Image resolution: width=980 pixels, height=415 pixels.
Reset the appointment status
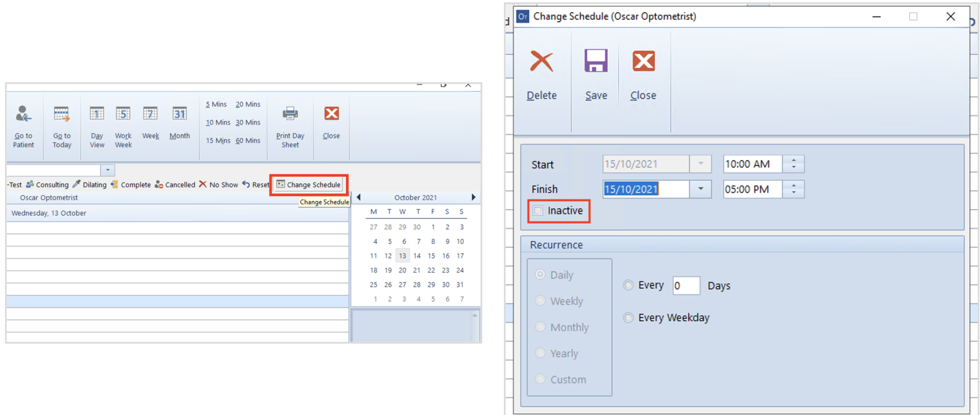(x=256, y=184)
